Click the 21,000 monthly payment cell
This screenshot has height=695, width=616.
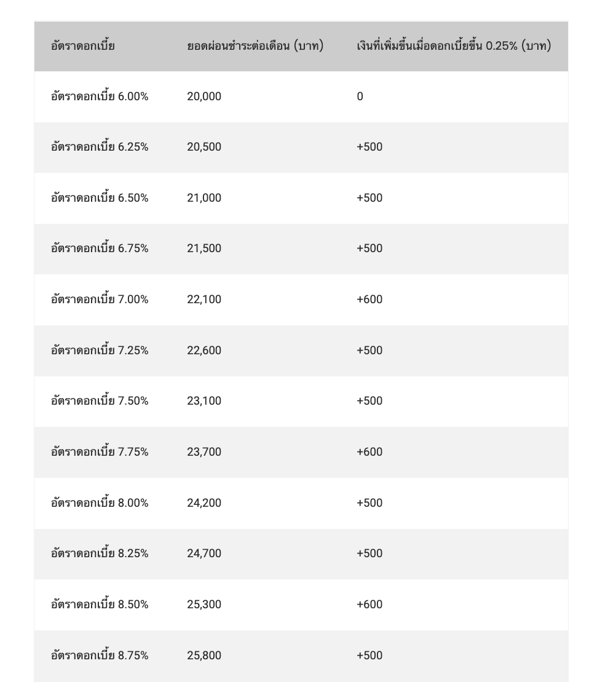point(204,198)
